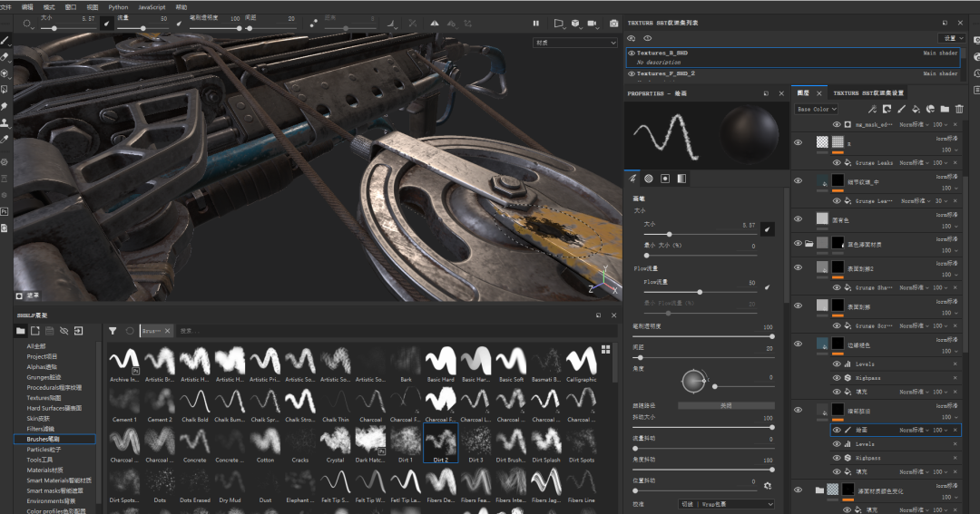980x514 pixels.
Task: Open the 材质 viewport mode dropdown
Action: point(575,43)
